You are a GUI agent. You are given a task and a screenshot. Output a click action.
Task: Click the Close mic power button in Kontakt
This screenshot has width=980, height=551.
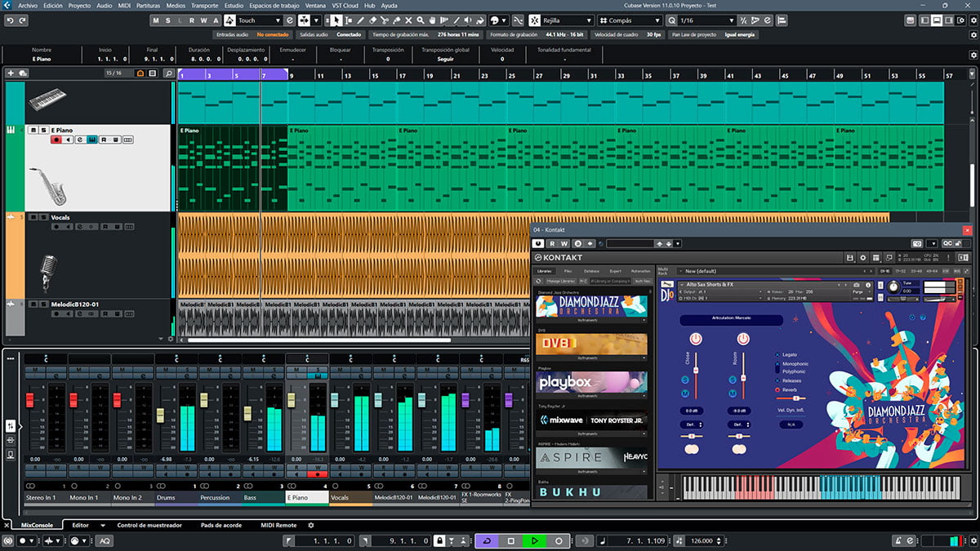(x=695, y=338)
